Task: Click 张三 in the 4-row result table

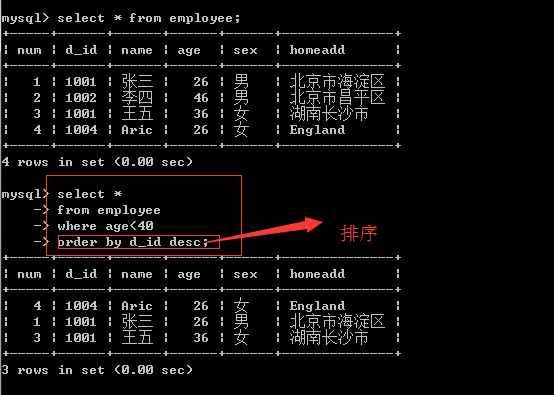Action: (137, 82)
